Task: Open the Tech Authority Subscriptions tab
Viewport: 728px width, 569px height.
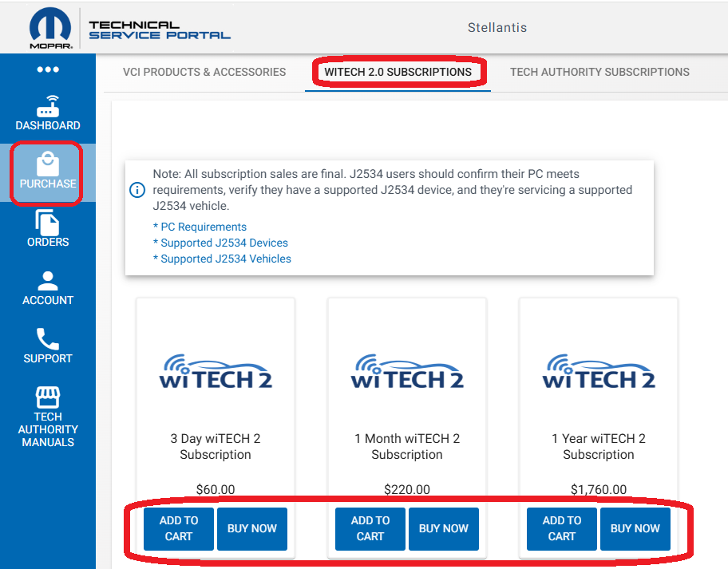Action: [599, 72]
